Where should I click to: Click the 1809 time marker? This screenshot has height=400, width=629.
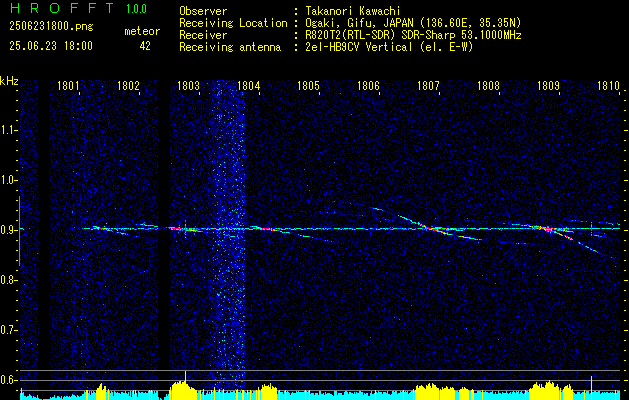548,85
